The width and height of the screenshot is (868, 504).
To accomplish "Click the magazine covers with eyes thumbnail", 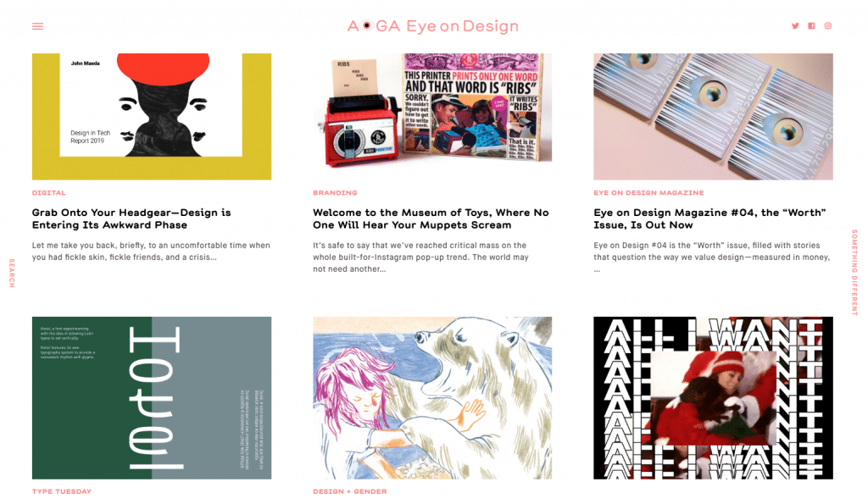I will coord(713,117).
